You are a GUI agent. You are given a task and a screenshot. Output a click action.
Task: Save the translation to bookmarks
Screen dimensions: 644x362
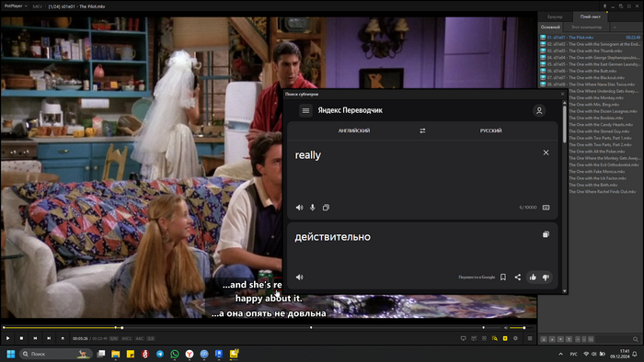point(502,277)
